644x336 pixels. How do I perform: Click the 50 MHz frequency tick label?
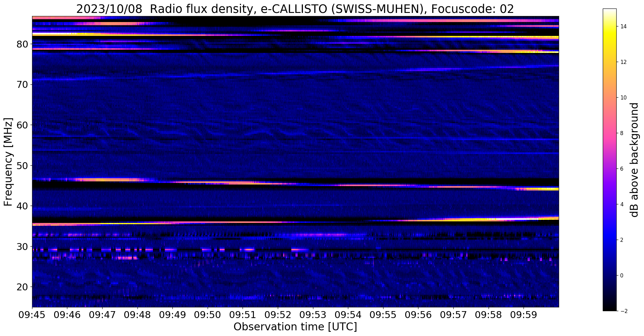click(22, 166)
